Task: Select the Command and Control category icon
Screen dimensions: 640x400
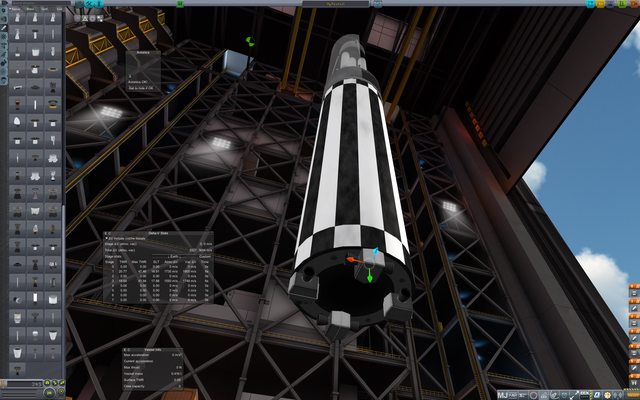Action: [x=4, y=36]
